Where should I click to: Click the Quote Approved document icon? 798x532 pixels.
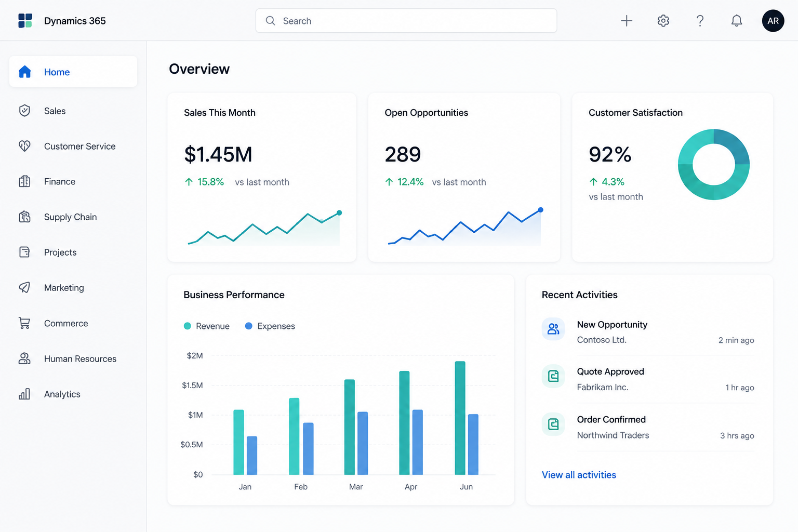point(553,376)
